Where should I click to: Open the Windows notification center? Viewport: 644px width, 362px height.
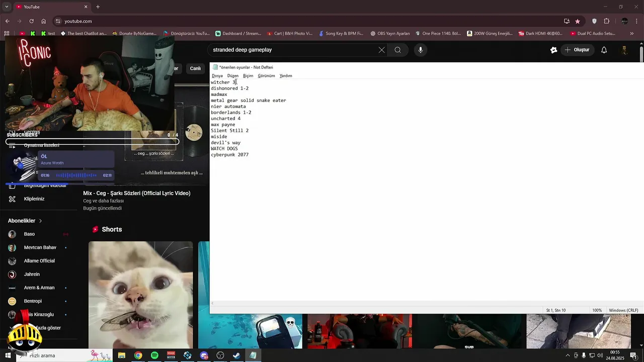tap(633, 355)
